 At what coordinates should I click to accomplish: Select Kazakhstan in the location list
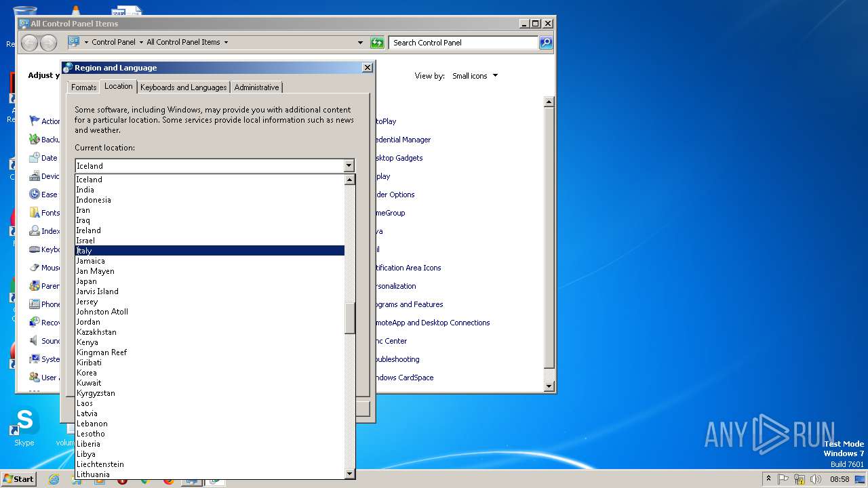pos(210,332)
